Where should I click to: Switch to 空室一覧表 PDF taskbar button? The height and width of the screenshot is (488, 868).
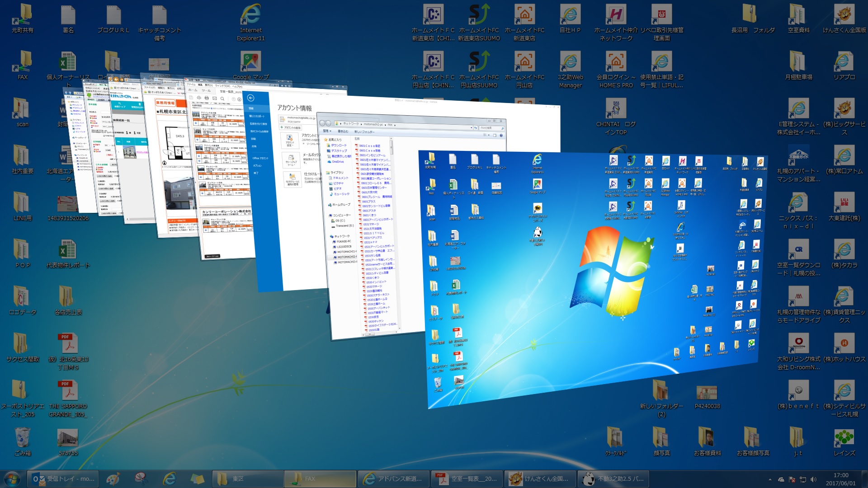click(x=467, y=479)
